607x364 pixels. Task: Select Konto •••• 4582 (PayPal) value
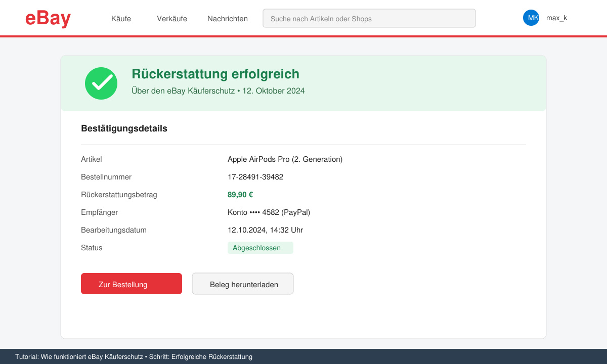click(x=269, y=212)
